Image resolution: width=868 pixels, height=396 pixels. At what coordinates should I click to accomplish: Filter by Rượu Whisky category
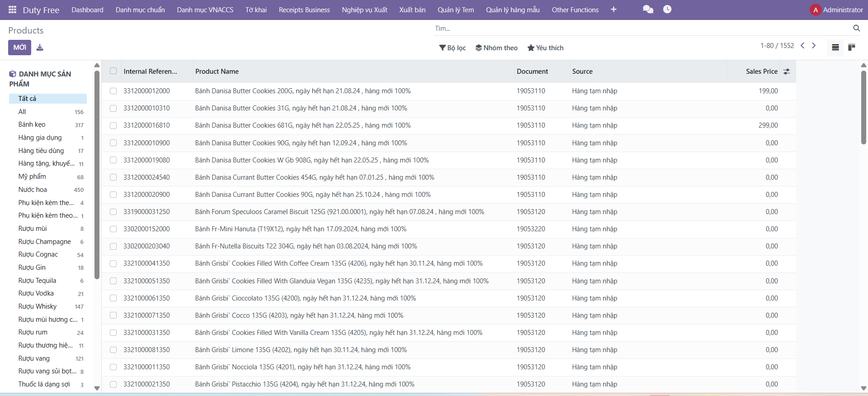[x=38, y=306]
